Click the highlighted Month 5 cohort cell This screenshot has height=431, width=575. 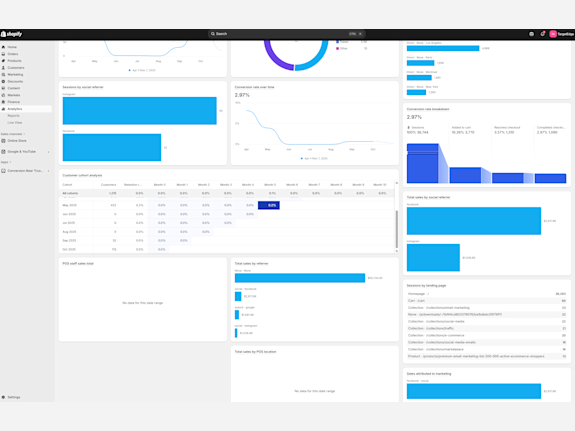pyautogui.click(x=269, y=205)
